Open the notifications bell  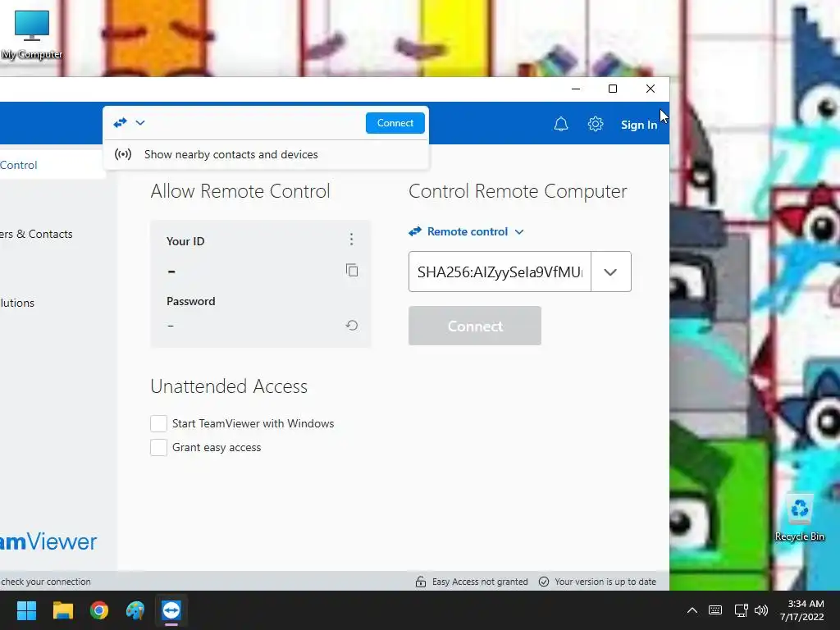pos(560,125)
